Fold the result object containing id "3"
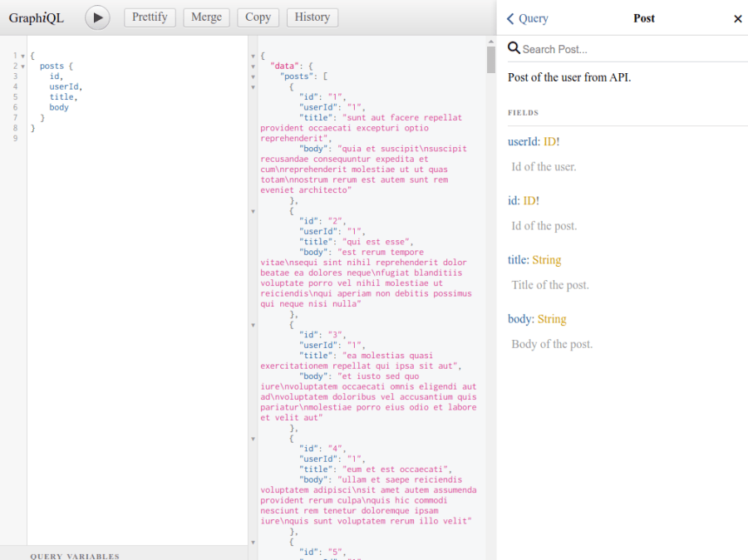The height and width of the screenshot is (560, 748). 253,326
